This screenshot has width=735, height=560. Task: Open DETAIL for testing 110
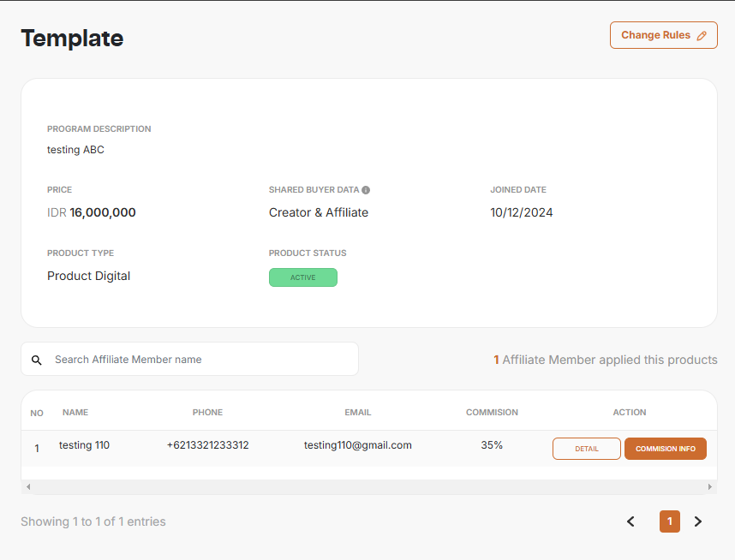click(x=586, y=449)
